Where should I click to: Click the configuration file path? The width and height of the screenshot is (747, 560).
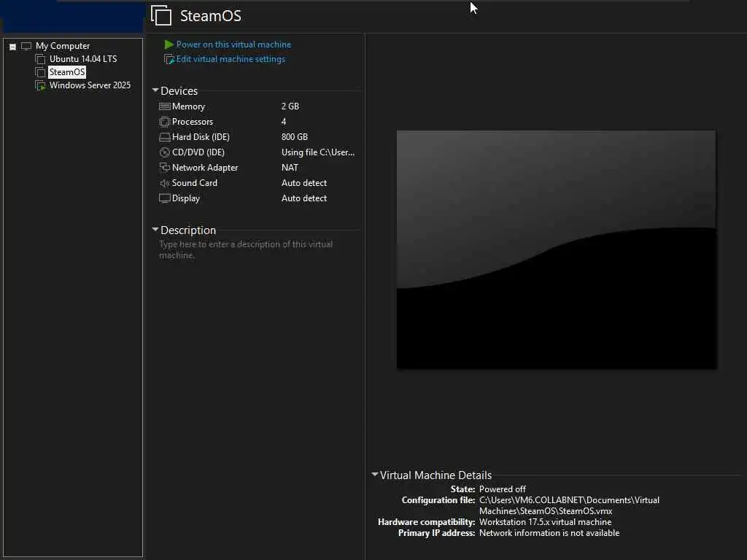click(569, 506)
